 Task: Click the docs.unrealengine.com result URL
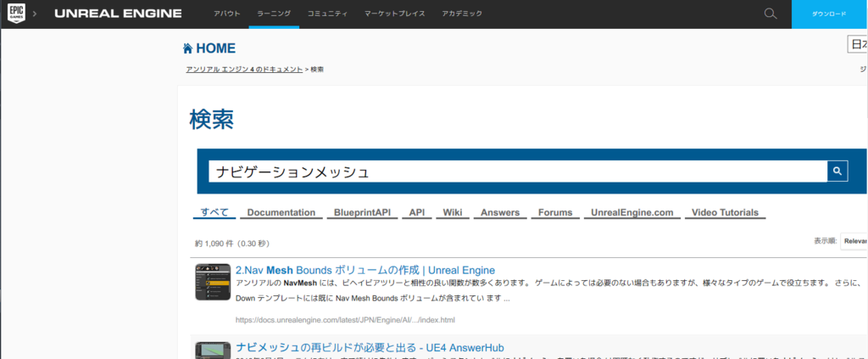pyautogui.click(x=346, y=320)
